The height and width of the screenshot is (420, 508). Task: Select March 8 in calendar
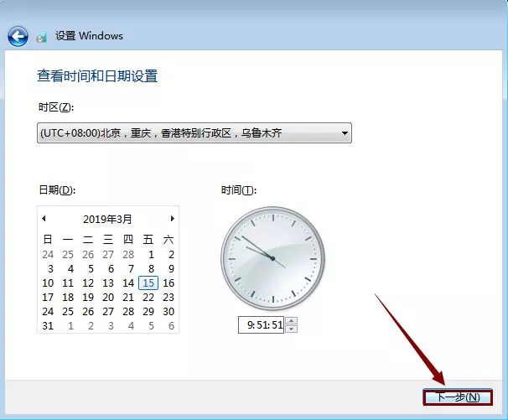tap(151, 268)
